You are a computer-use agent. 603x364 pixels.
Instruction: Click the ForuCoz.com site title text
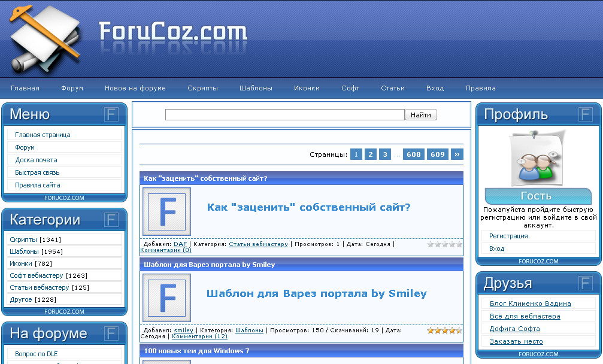coord(173,32)
